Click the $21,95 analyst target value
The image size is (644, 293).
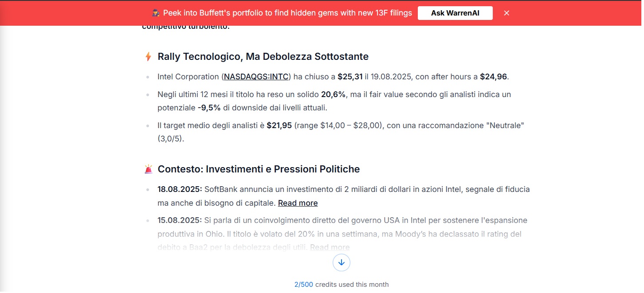point(279,125)
